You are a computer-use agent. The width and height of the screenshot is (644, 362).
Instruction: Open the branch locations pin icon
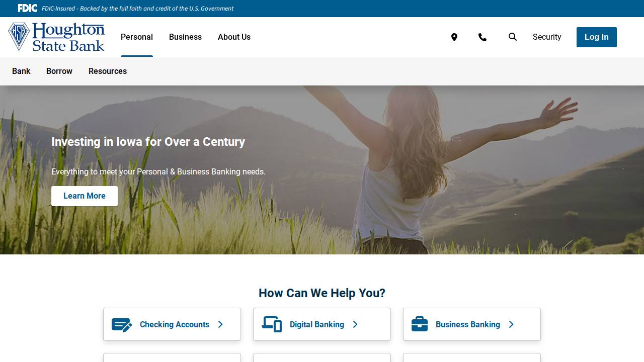(x=454, y=37)
